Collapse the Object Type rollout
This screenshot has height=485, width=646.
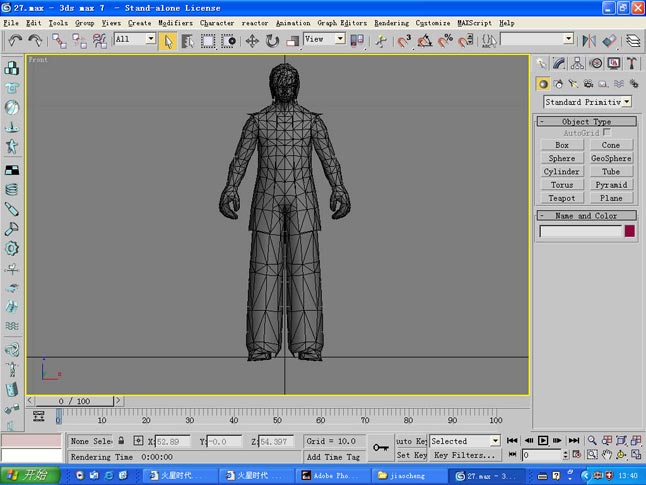coord(587,121)
